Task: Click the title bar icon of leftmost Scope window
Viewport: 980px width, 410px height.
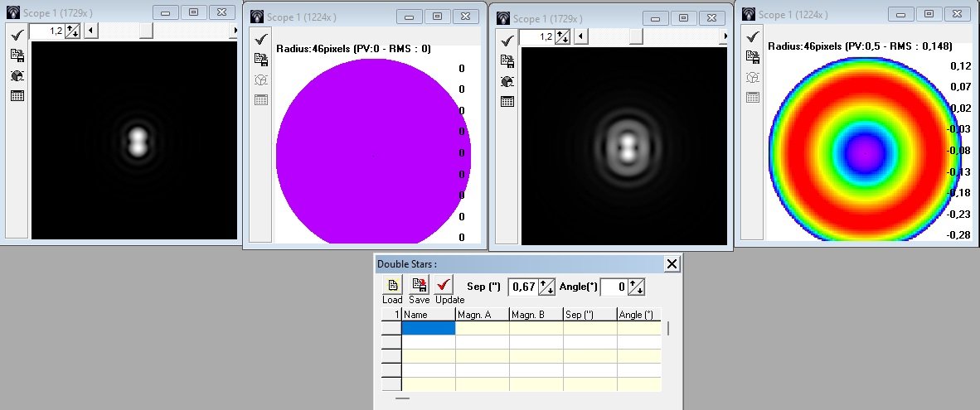Action: pyautogui.click(x=12, y=13)
